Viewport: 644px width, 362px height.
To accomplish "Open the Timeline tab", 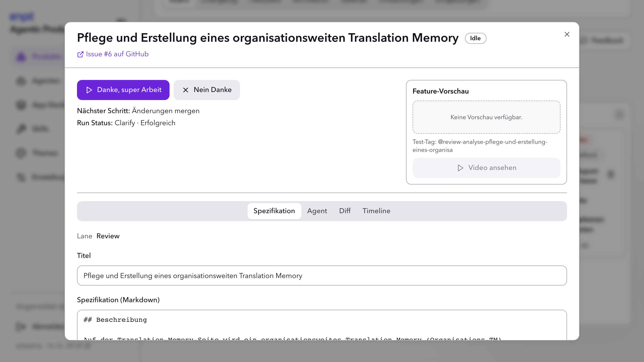I will [376, 211].
